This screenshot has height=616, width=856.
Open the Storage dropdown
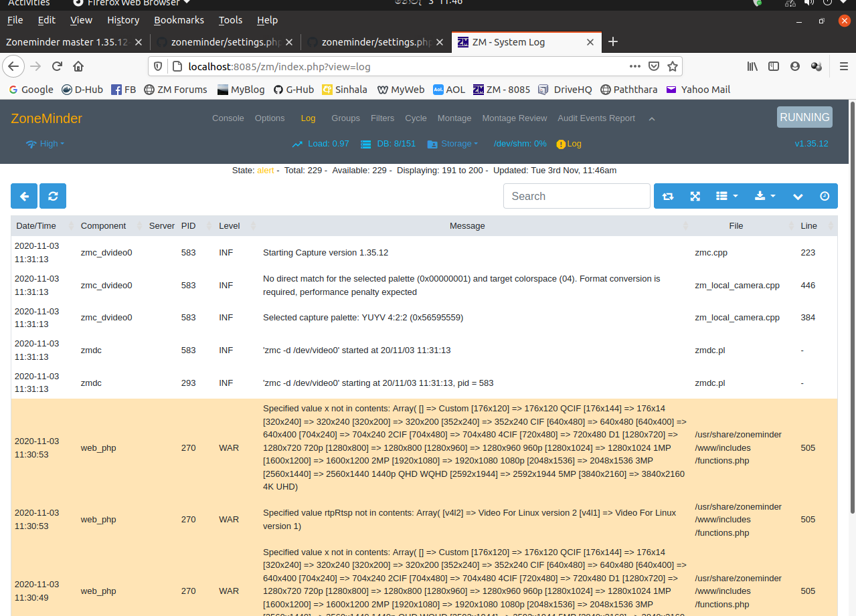[x=452, y=144]
